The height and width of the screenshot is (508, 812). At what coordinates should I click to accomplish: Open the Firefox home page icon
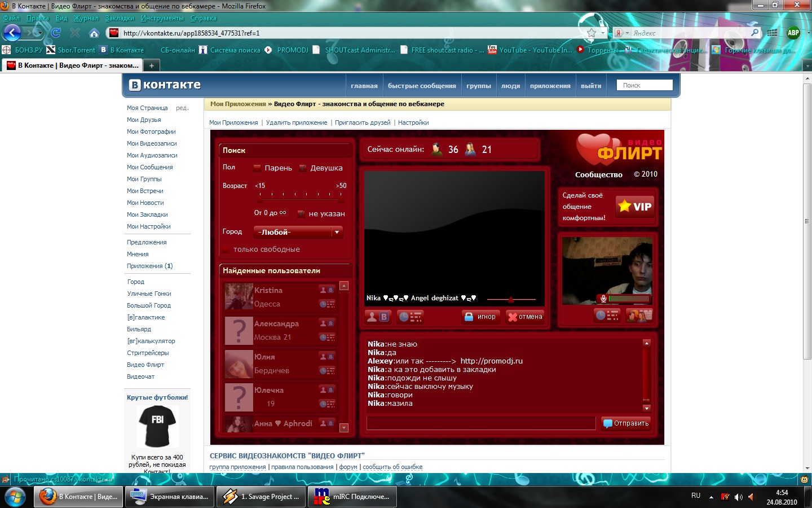94,33
